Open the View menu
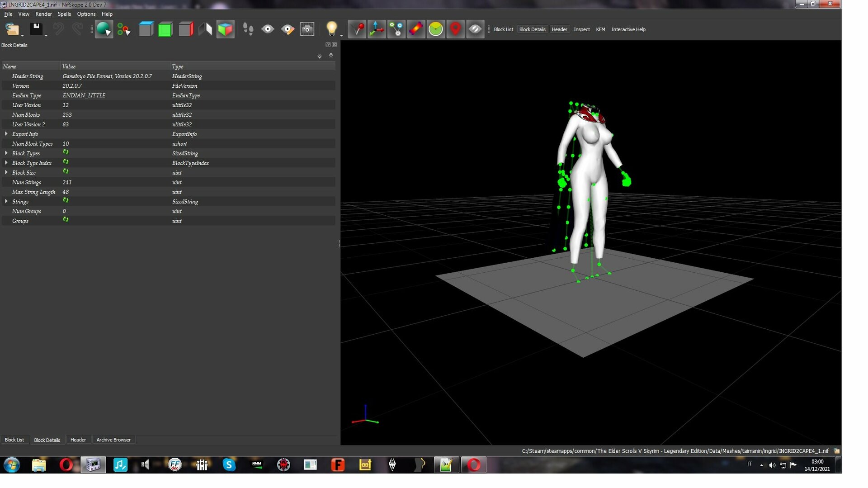 pyautogui.click(x=24, y=14)
